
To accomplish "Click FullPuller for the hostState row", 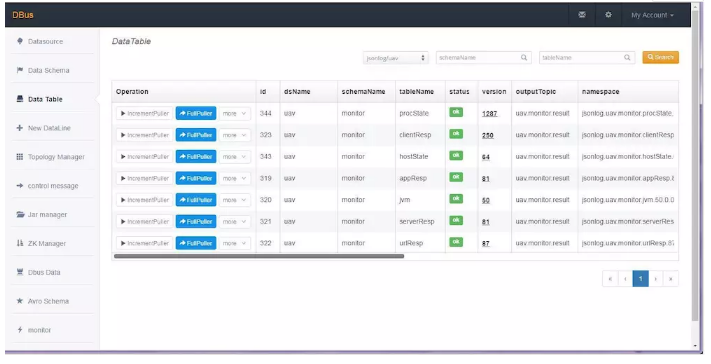I will pos(196,157).
